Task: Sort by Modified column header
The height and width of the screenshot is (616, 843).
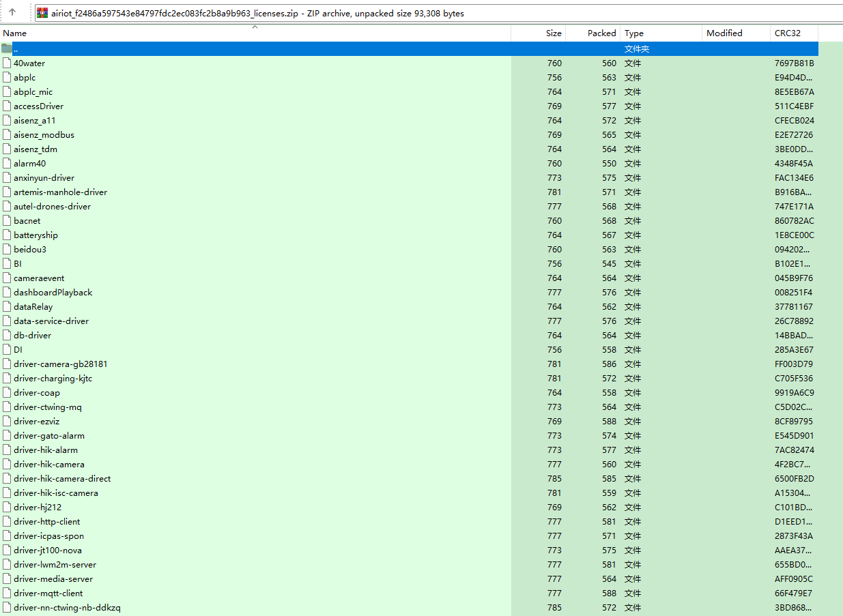Action: (724, 33)
